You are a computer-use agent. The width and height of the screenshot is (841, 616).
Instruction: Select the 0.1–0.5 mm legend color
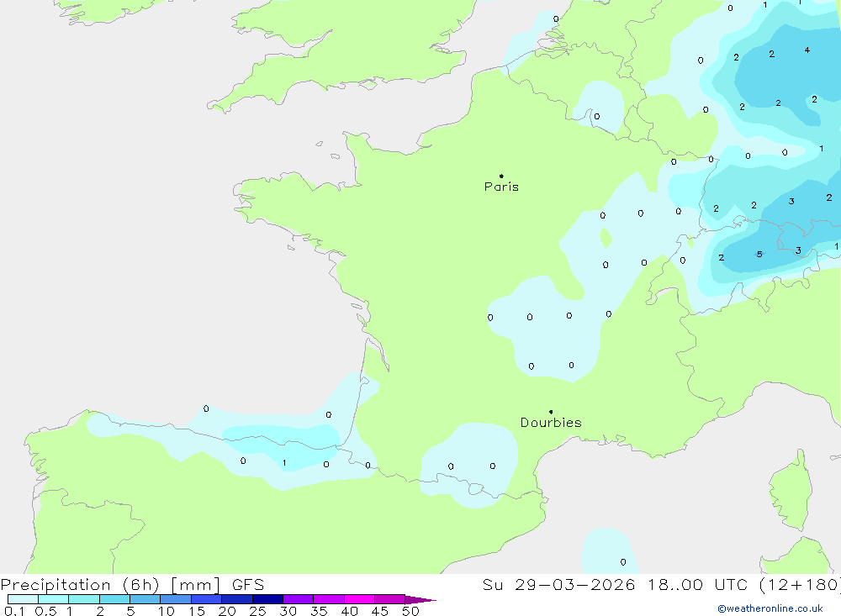tap(23, 599)
